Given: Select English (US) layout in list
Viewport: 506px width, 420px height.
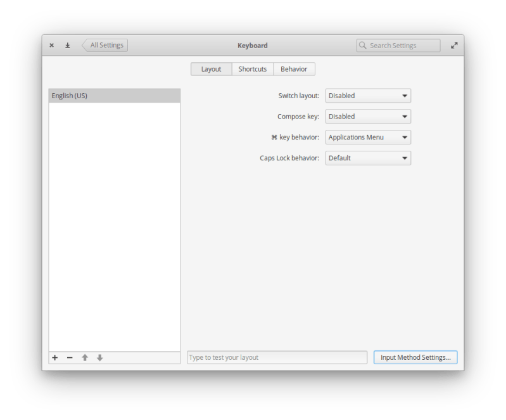Looking at the screenshot, I should pyautogui.click(x=114, y=96).
